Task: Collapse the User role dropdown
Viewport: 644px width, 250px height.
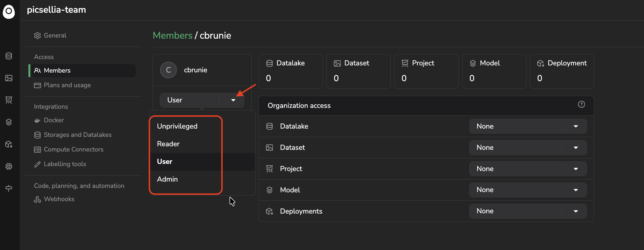Action: (202, 100)
